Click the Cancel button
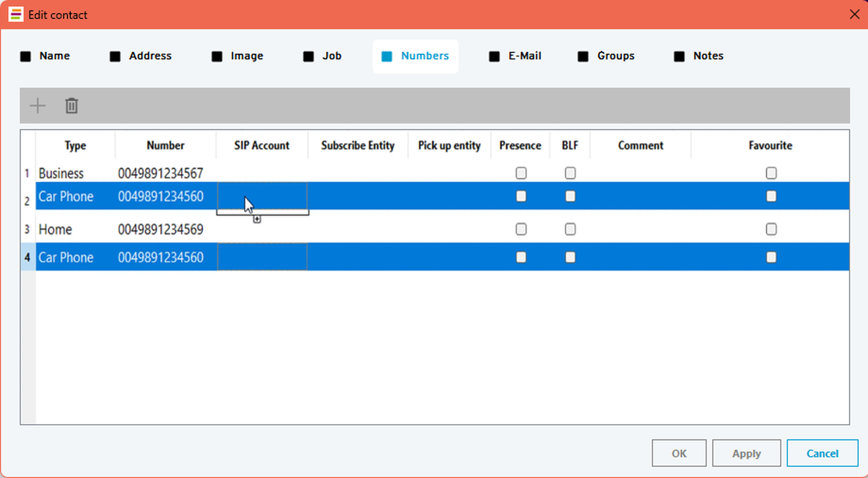This screenshot has width=868, height=478. point(822,453)
